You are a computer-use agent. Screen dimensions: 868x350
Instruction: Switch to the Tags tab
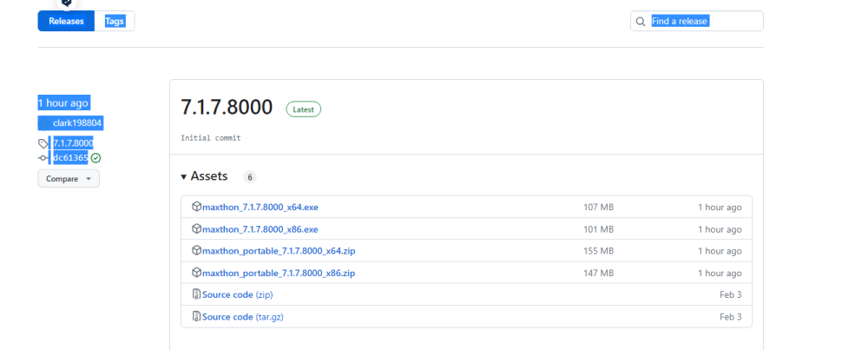115,22
